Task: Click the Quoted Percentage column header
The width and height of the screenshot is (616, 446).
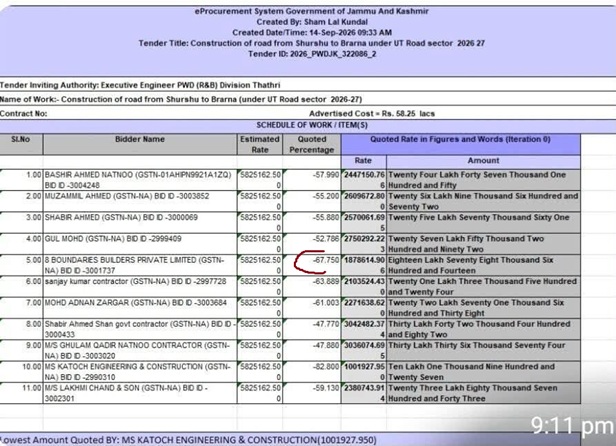Action: (312, 144)
